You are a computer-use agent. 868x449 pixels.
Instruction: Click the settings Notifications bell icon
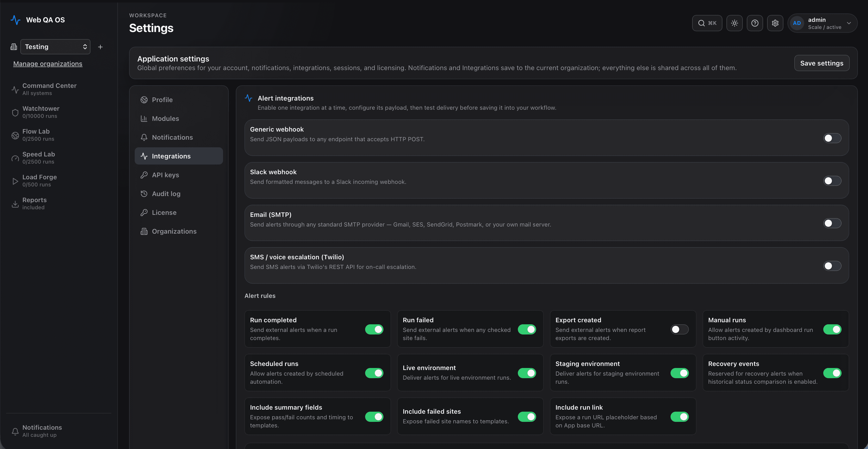[144, 137]
